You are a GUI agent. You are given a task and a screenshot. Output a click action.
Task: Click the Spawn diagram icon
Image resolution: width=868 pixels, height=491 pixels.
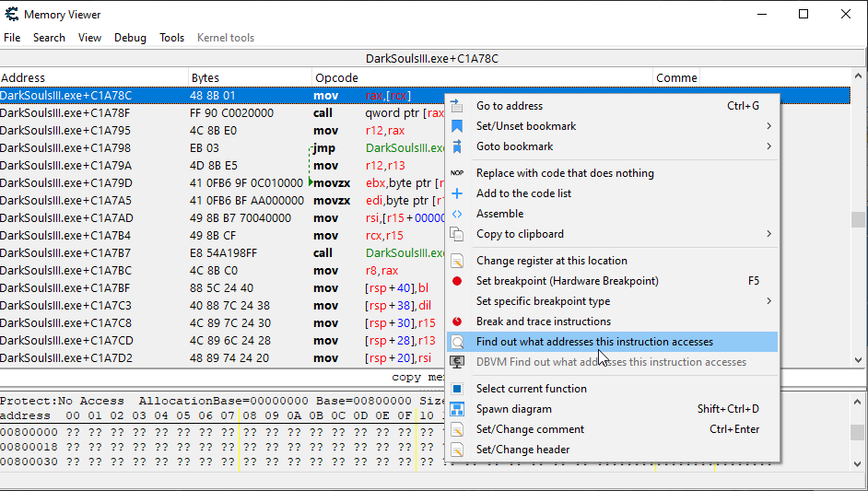tap(457, 409)
